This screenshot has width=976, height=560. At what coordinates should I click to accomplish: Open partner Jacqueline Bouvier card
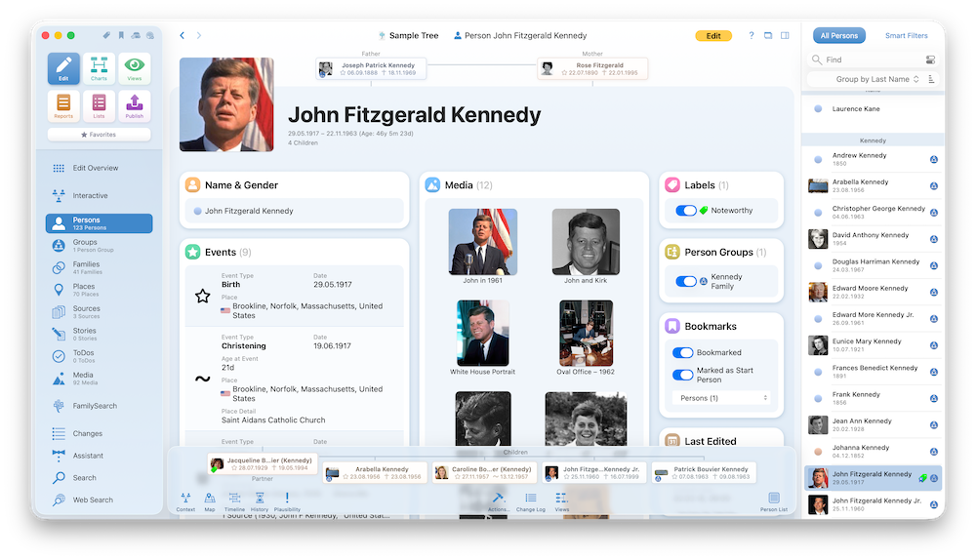coord(263,463)
